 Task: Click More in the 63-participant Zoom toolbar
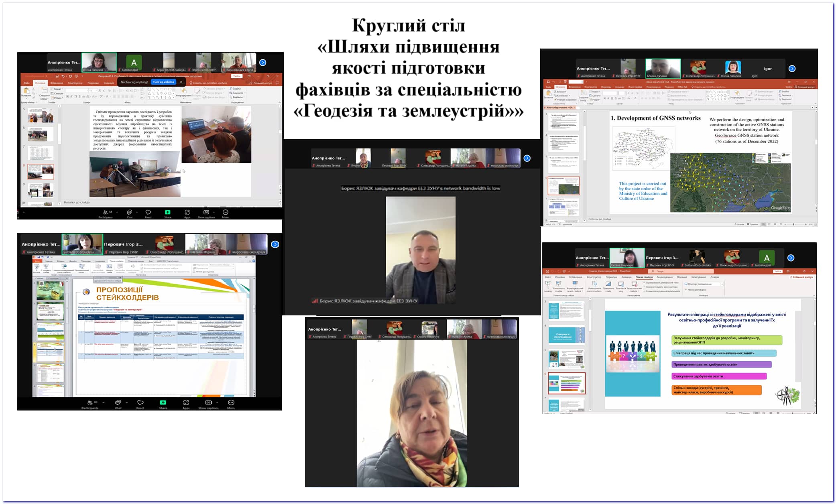point(231,402)
